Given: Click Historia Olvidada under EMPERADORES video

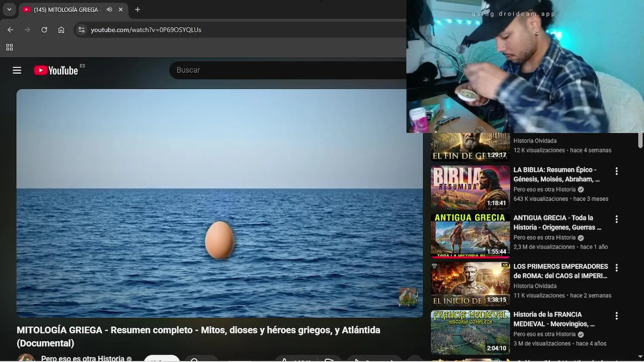Looking at the screenshot, I should [x=535, y=286].
